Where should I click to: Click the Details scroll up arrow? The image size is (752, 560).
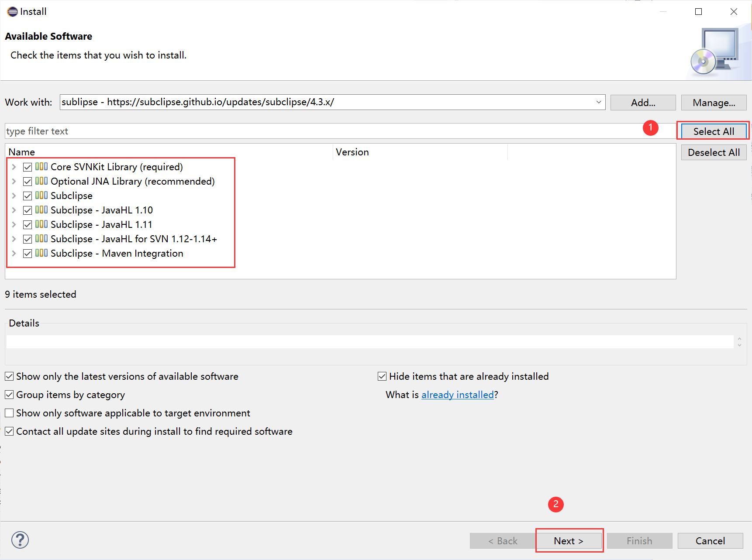click(x=739, y=339)
